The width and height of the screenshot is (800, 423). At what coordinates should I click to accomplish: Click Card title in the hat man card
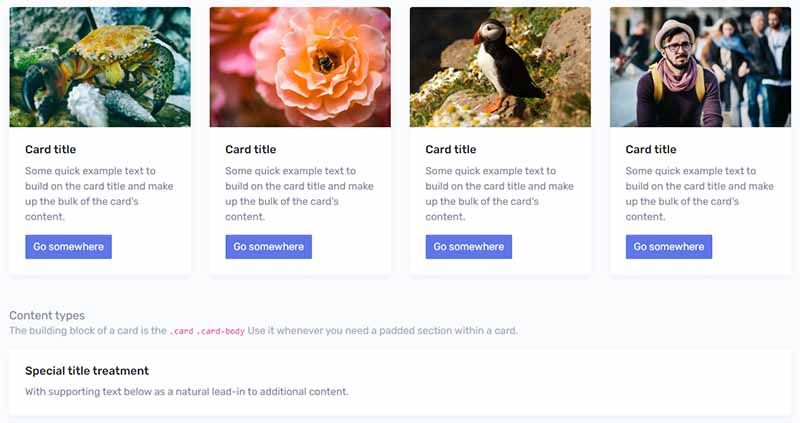(650, 150)
